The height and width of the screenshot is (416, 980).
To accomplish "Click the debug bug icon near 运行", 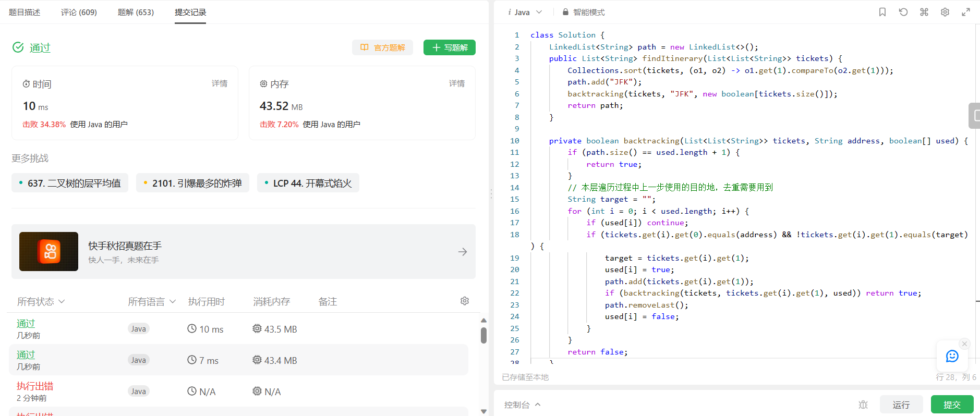I will point(863,405).
